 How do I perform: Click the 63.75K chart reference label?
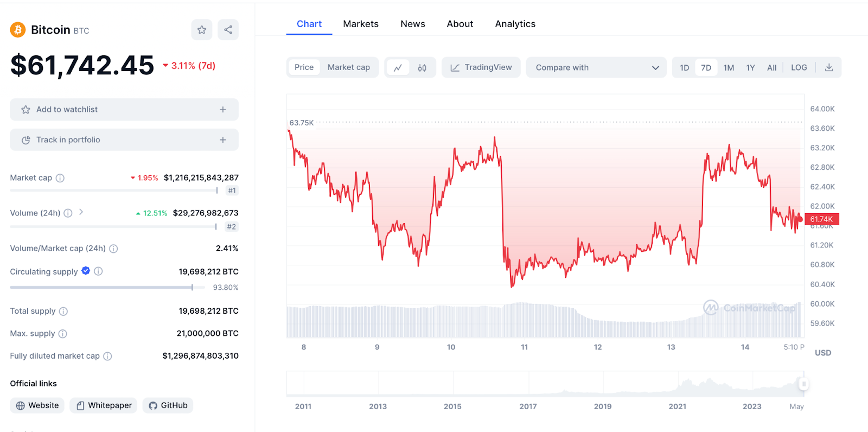coord(302,123)
